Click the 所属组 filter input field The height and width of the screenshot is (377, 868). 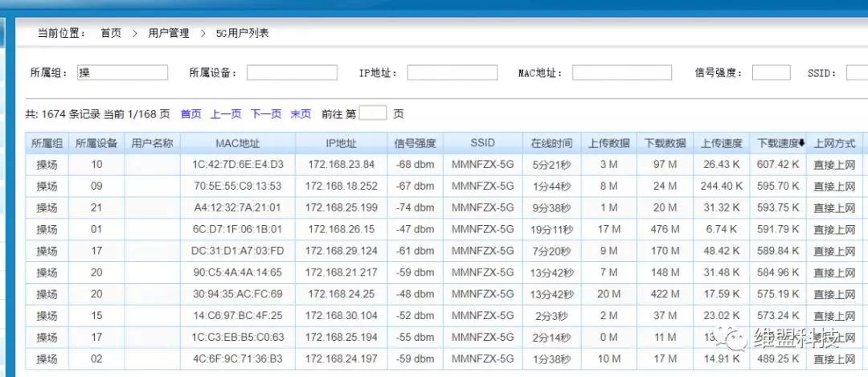122,72
